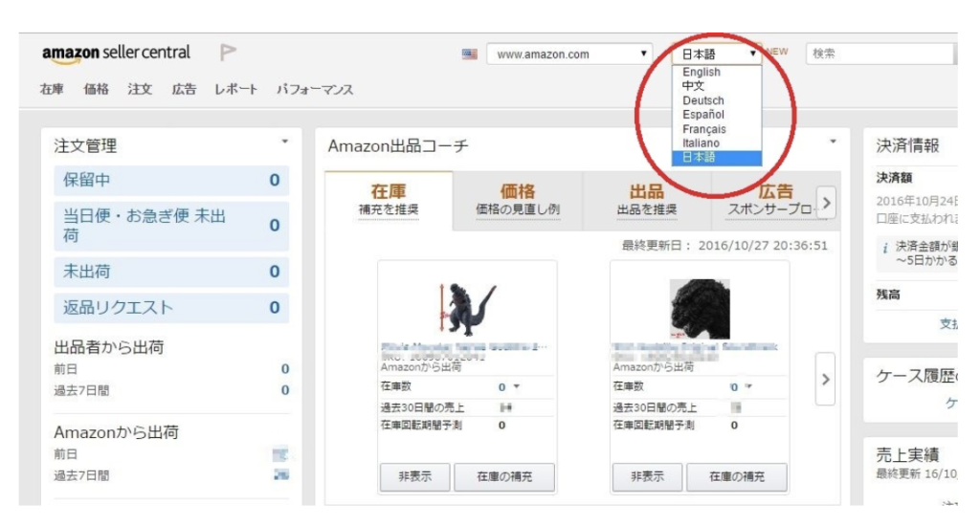980x526 pixels.
Task: Click the 検索 search input field
Action: pos(880,54)
